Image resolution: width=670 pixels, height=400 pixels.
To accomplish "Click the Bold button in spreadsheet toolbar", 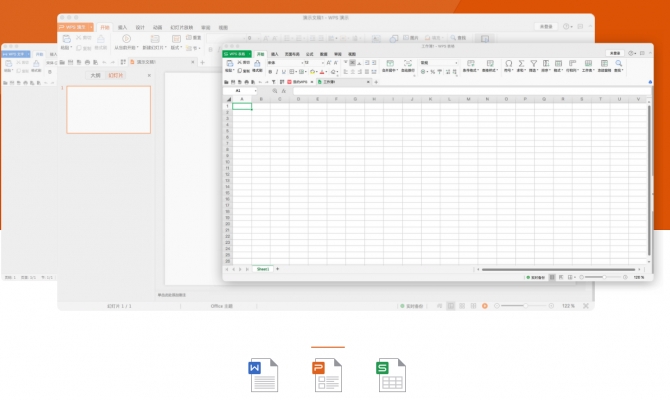I will tap(271, 72).
